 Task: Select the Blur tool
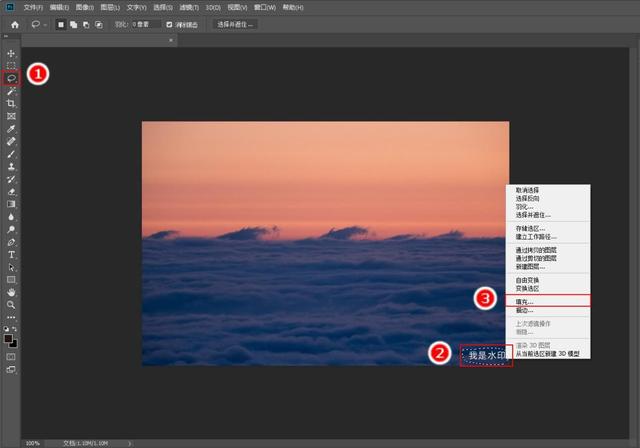point(11,217)
